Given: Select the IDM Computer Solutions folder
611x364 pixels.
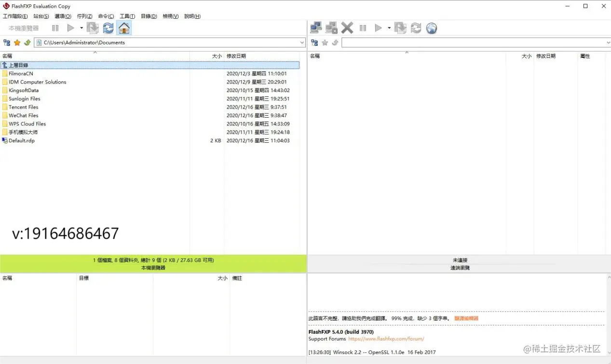Looking at the screenshot, I should click(x=37, y=82).
